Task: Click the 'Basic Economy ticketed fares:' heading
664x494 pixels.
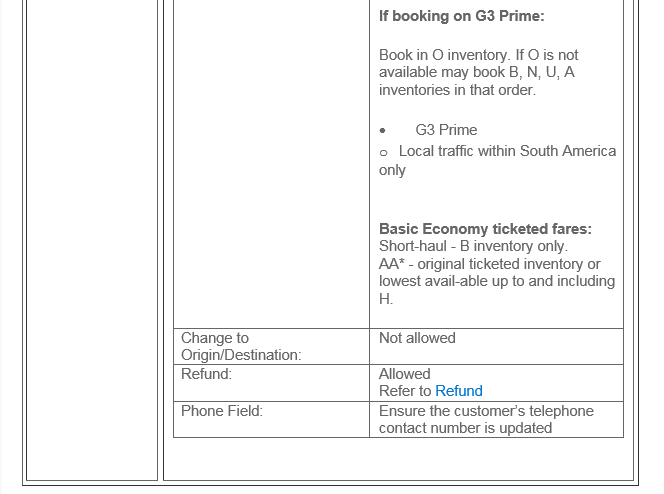Action: click(x=485, y=229)
